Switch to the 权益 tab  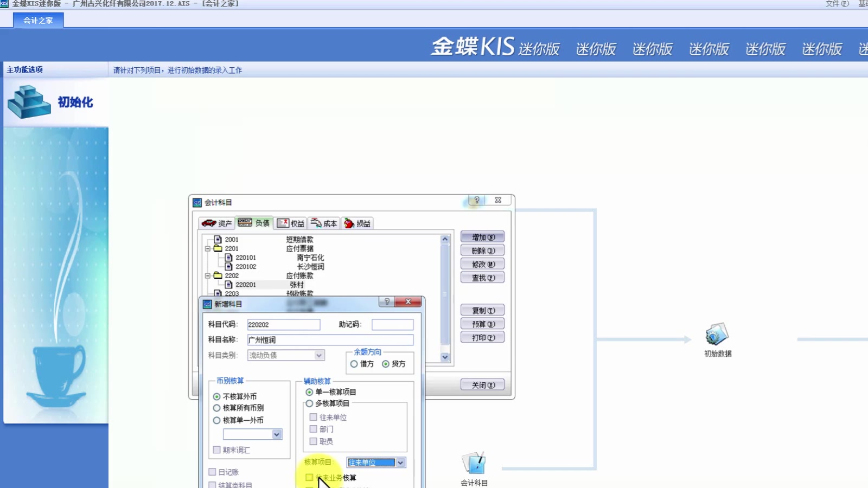[291, 223]
